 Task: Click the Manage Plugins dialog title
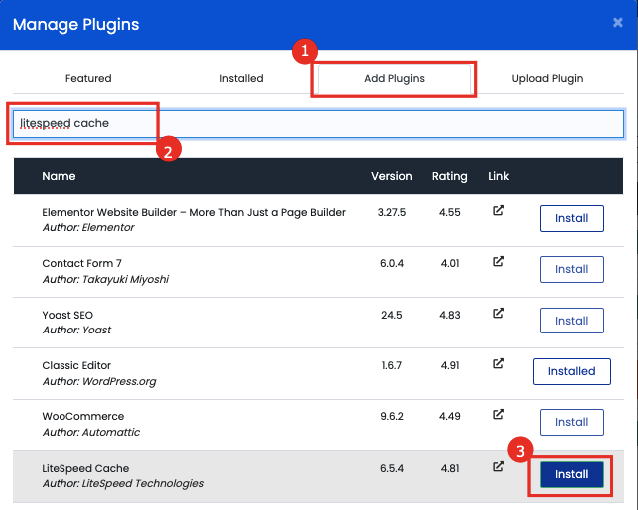76,24
